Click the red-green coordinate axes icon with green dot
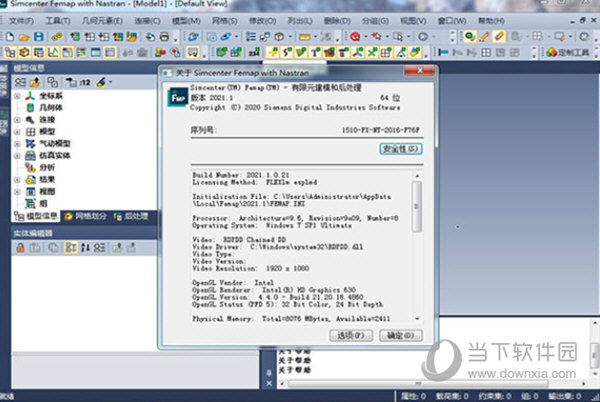Image resolution: width=600 pixels, height=402 pixels. tap(358, 52)
